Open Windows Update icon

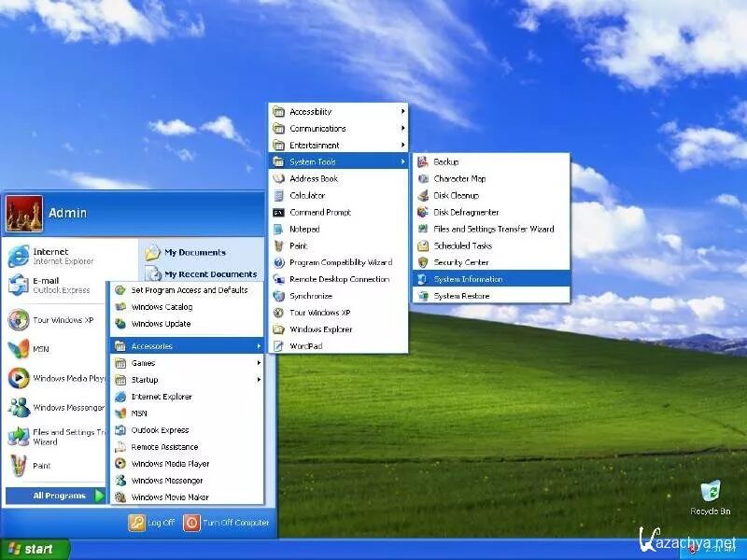(x=120, y=324)
